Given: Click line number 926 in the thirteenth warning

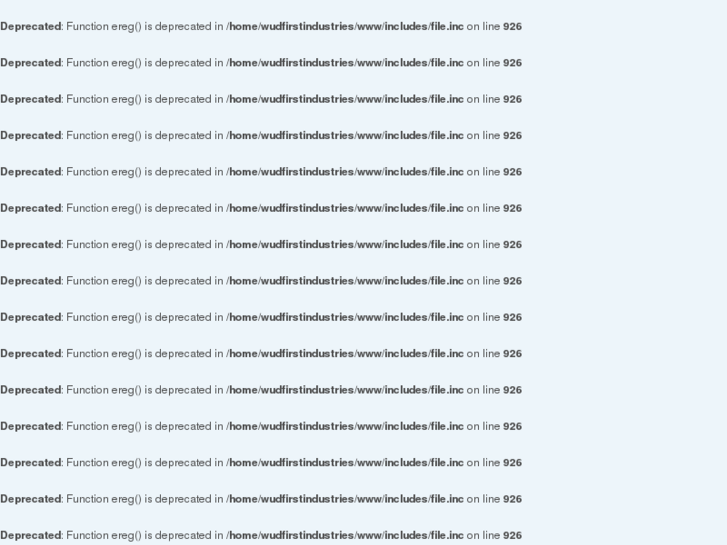Looking at the screenshot, I should click(x=512, y=463).
